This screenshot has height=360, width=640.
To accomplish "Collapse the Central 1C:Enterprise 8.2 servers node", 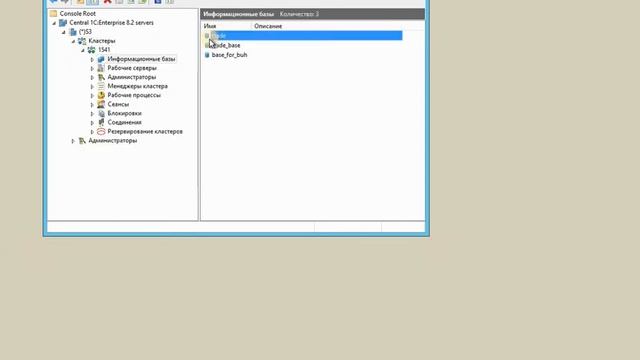I will click(x=54, y=23).
